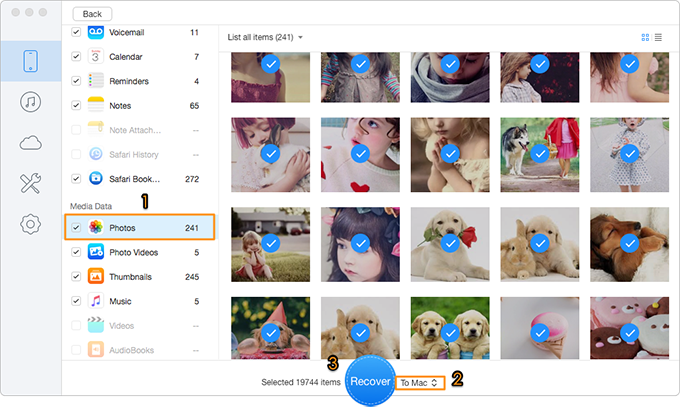This screenshot has height=413, width=680.
Task: Uncheck the Reminders checkbox
Action: pos(76,81)
